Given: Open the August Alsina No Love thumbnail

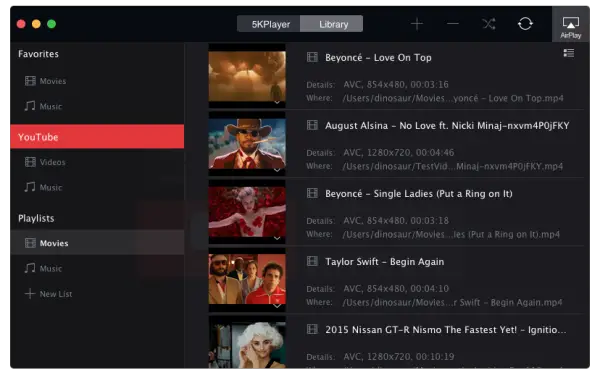Looking at the screenshot, I should coord(247,144).
